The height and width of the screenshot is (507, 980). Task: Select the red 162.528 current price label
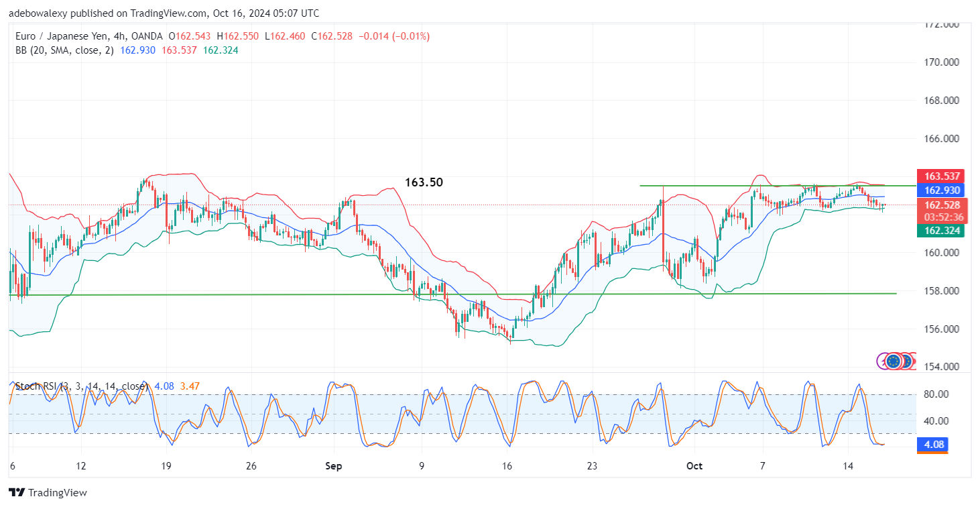[x=942, y=205]
